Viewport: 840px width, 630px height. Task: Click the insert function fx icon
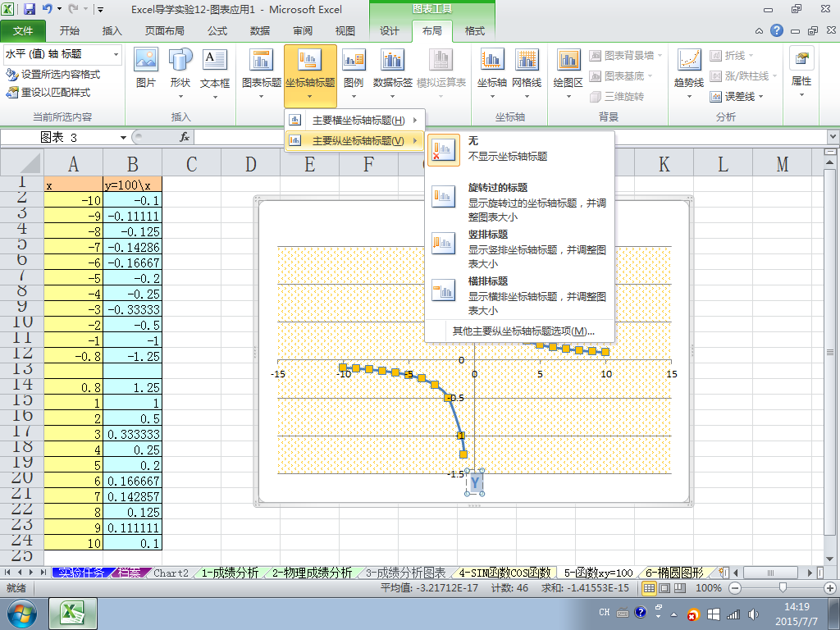[185, 137]
